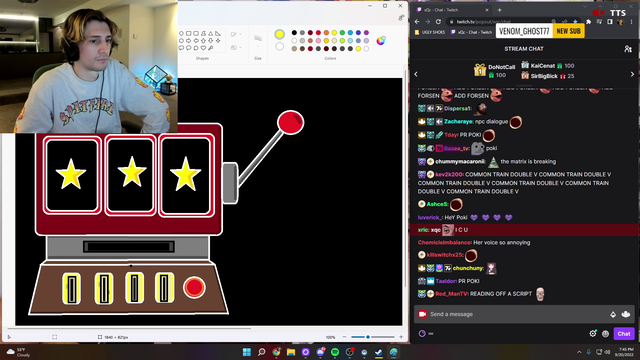The width and height of the screenshot is (640, 360).
Task: Pick the bright red color swatch
Action: pyautogui.click(x=318, y=33)
